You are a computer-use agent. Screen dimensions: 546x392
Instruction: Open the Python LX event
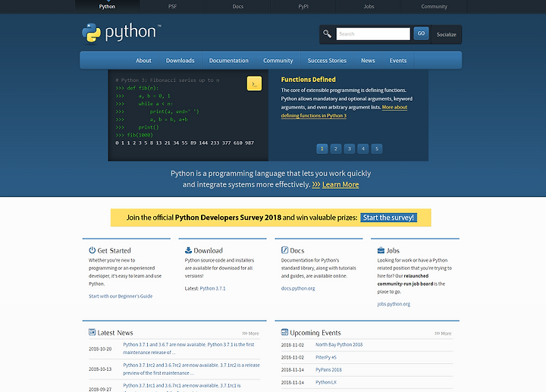coord(326,382)
